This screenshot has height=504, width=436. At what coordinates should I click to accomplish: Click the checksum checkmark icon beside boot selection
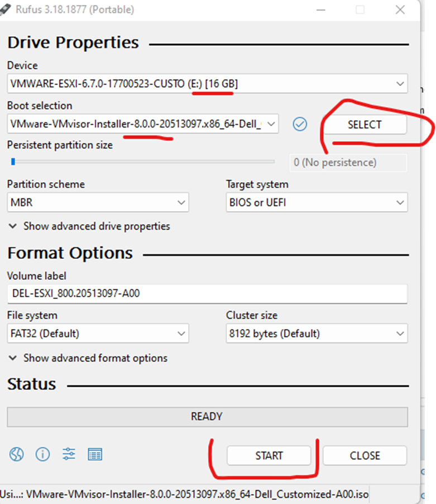[x=300, y=124]
